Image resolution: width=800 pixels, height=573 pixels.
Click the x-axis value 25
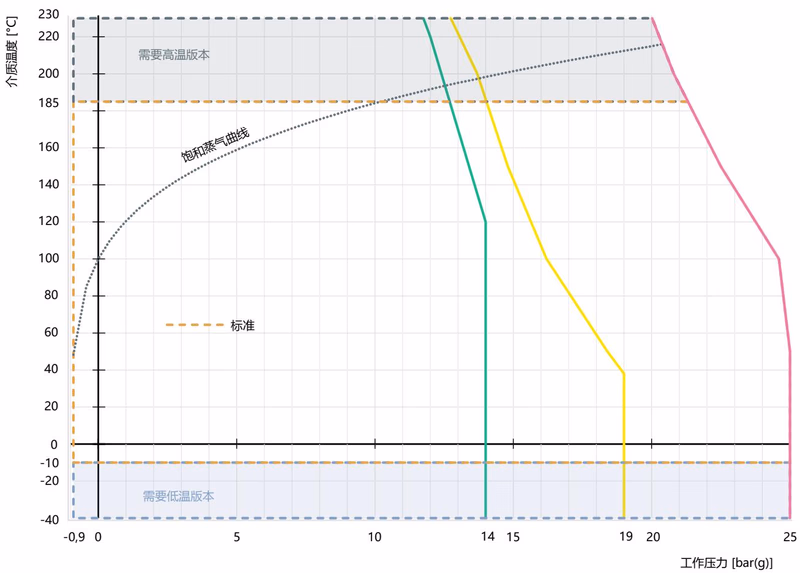tap(790, 537)
